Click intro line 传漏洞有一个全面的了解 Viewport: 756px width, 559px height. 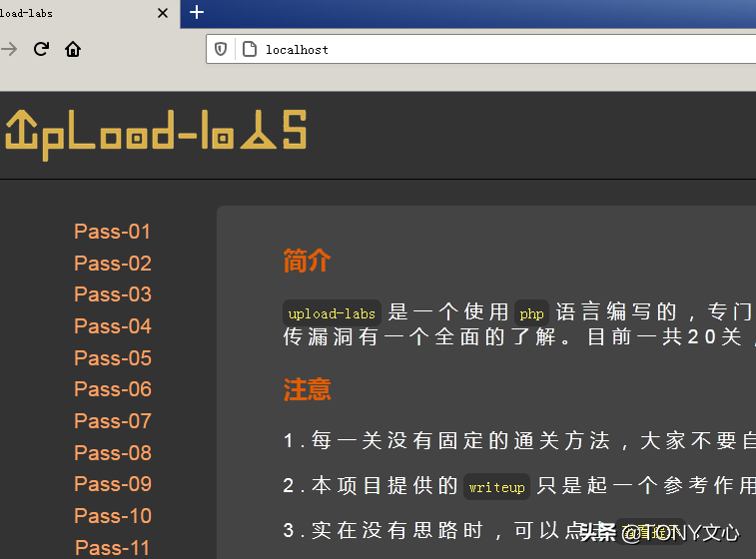[419, 336]
